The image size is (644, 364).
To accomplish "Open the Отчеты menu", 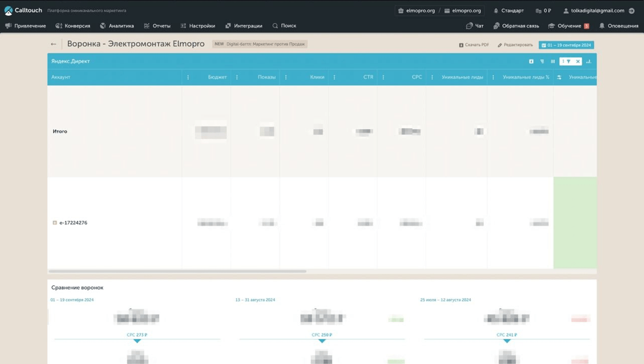I will 157,26.
